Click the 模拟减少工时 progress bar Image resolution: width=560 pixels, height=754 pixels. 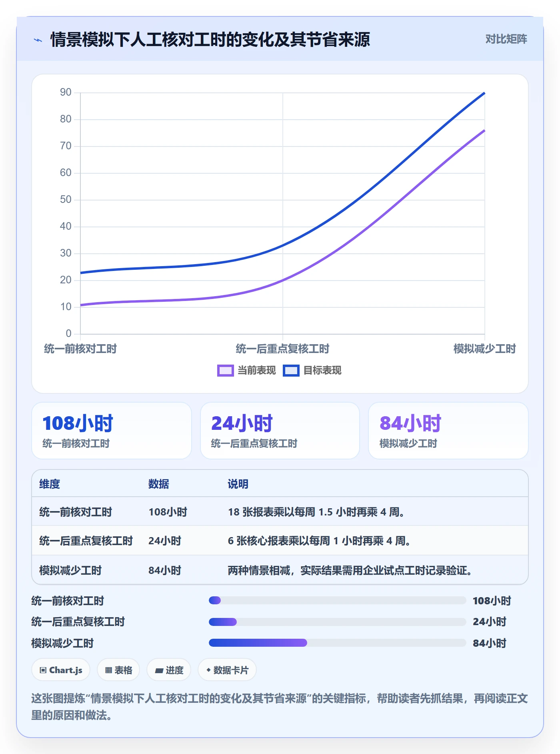[337, 643]
